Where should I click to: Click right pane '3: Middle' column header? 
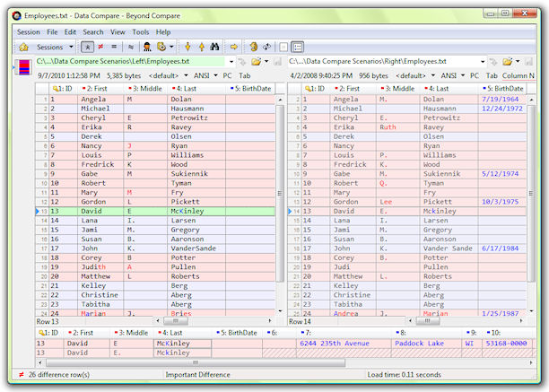pyautogui.click(x=397, y=89)
